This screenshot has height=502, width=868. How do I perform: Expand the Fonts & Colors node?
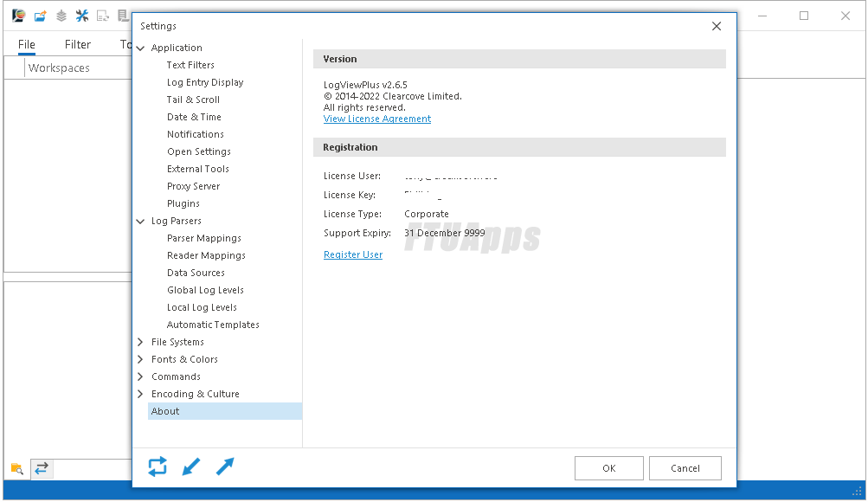click(x=140, y=359)
